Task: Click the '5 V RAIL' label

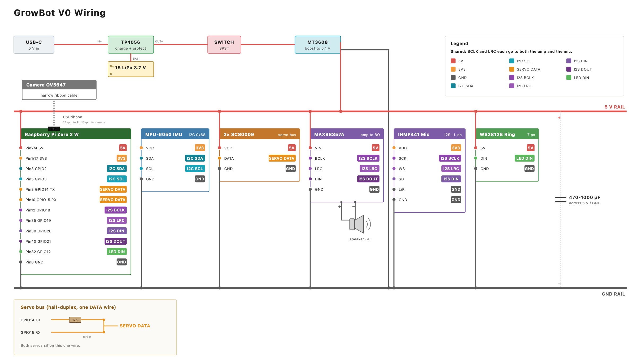Action: (615, 107)
